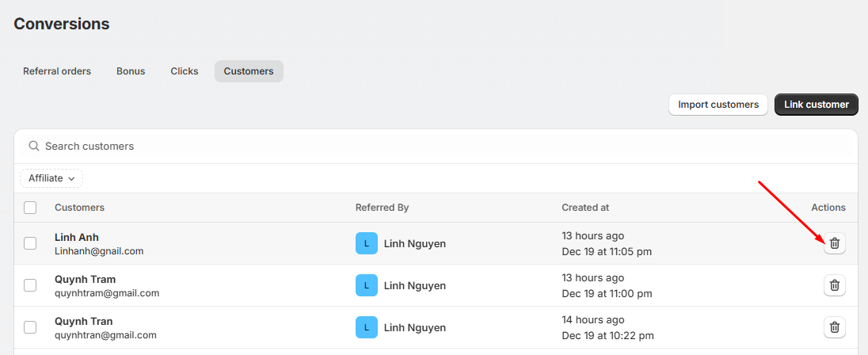
Task: Check the Linh Anh row checkbox
Action: (30, 243)
